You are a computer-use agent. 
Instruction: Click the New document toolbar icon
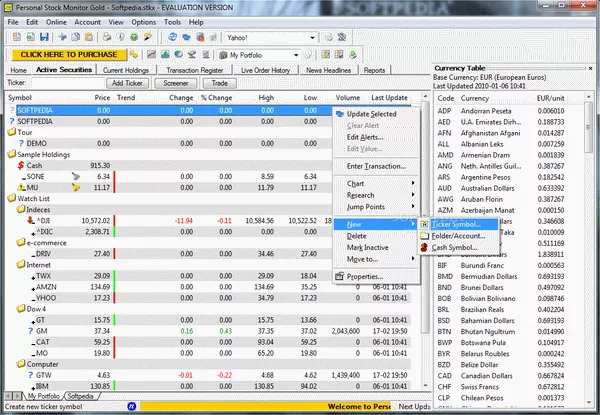[x=16, y=37]
